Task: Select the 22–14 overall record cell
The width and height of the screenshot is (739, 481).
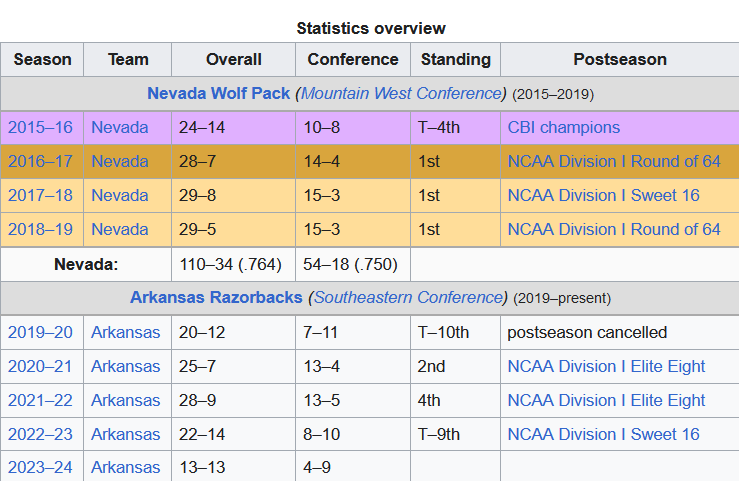Action: [x=233, y=434]
